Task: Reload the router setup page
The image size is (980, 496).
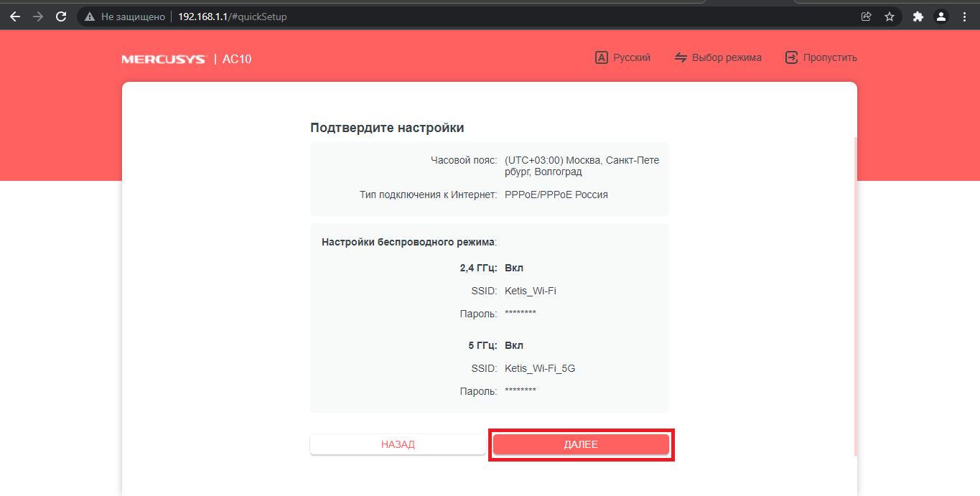Action: click(x=61, y=17)
